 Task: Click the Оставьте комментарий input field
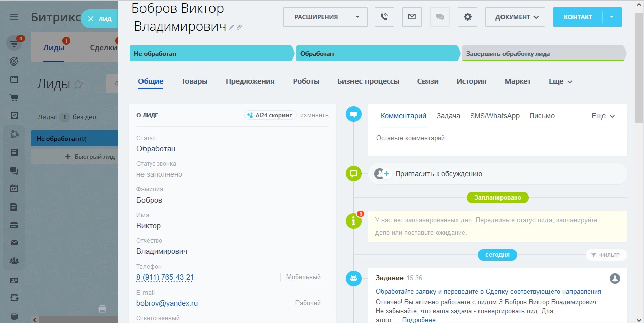(443, 137)
